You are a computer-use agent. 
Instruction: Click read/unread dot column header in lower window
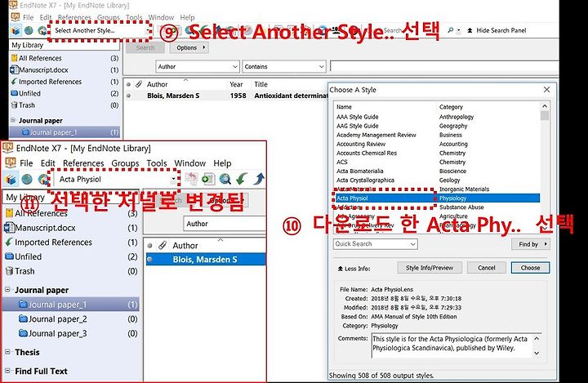149,246
